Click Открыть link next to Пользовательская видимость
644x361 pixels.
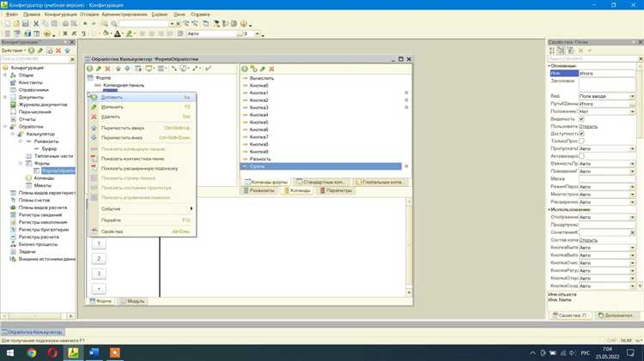[x=588, y=126]
